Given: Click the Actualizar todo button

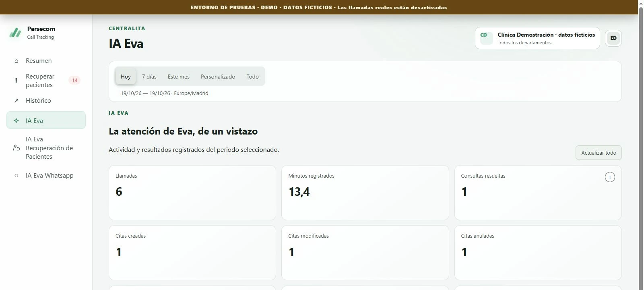Looking at the screenshot, I should 599,153.
